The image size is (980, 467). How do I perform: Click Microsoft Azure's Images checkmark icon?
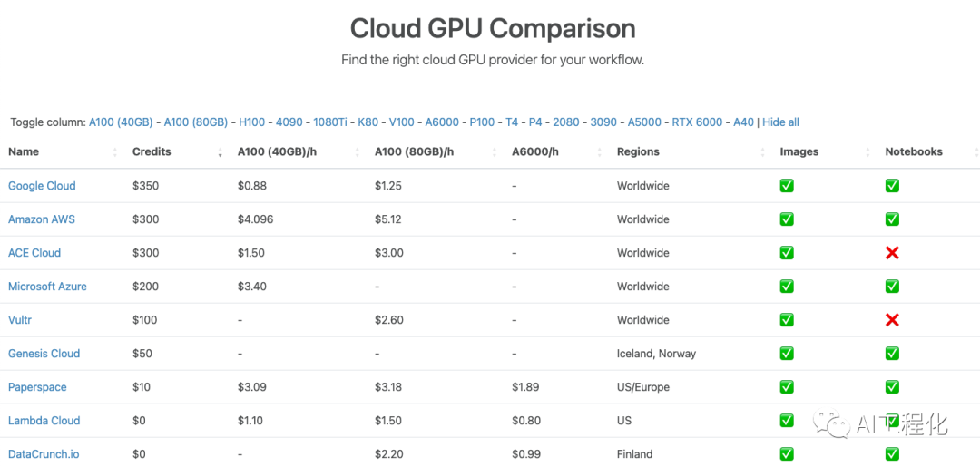point(787,287)
